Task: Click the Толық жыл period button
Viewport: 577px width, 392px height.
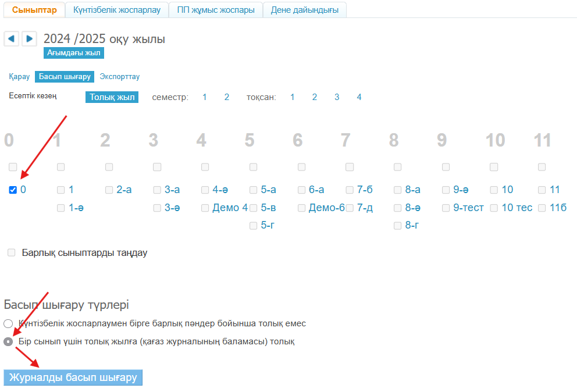Action: (x=112, y=97)
